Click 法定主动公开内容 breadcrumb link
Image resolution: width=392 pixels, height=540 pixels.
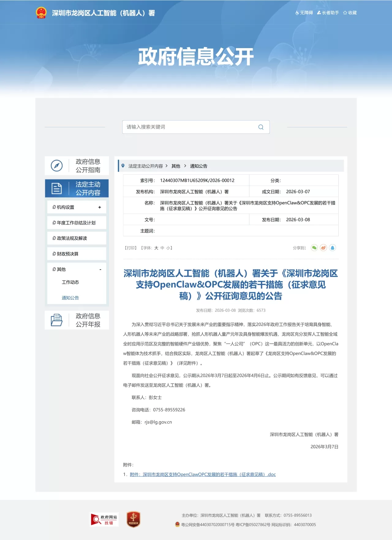(x=146, y=166)
